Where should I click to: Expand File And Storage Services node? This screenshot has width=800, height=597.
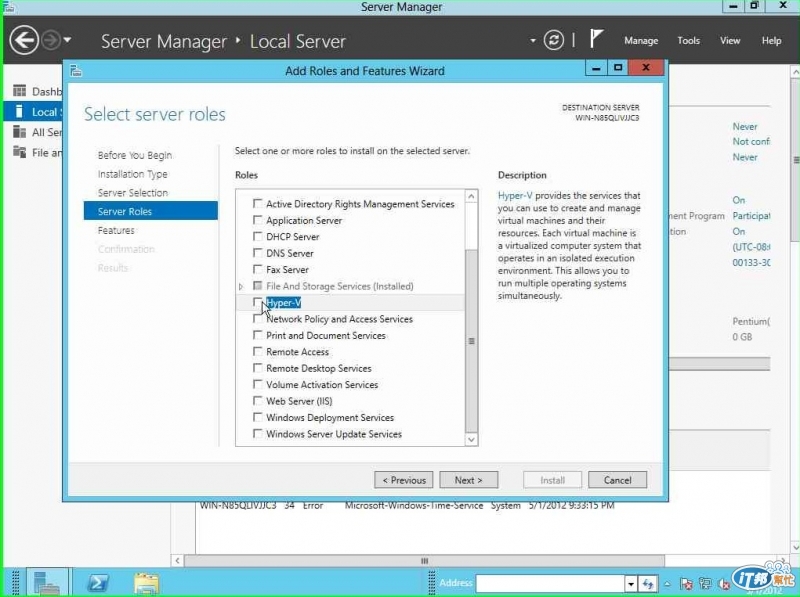pos(241,287)
